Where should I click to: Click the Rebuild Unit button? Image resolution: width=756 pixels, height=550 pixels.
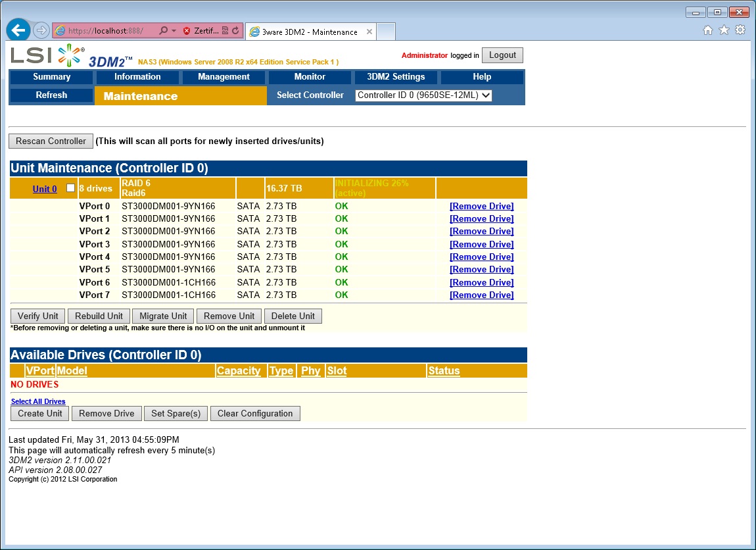coord(99,316)
